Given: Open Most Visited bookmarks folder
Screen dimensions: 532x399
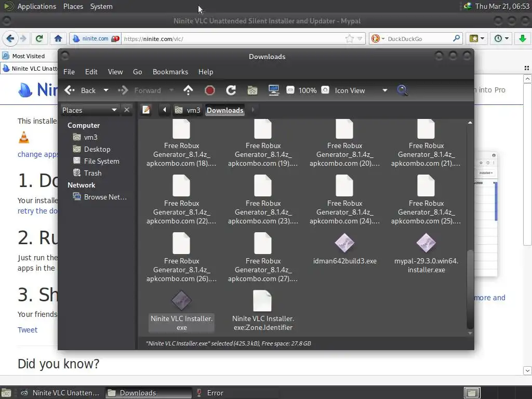Looking at the screenshot, I should click(x=24, y=56).
